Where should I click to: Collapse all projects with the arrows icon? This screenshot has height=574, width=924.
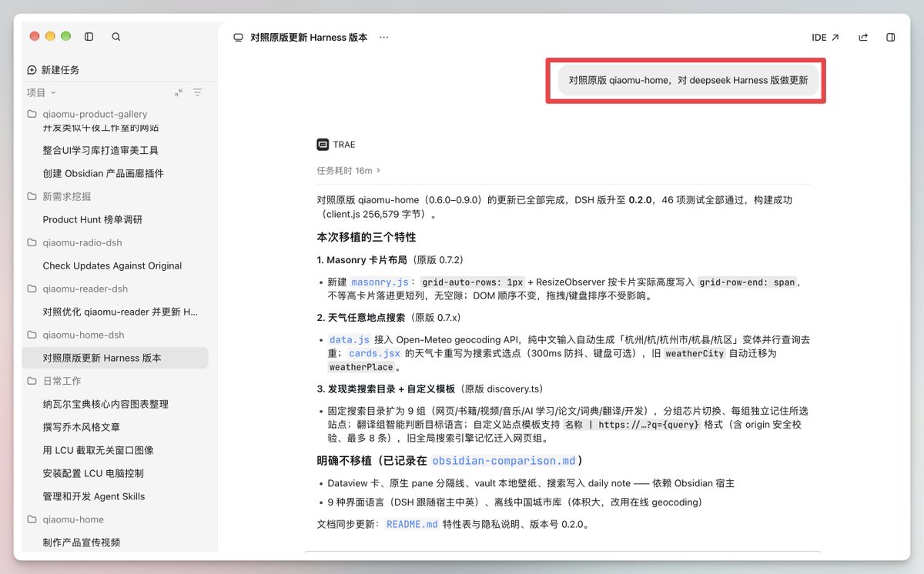tap(179, 92)
